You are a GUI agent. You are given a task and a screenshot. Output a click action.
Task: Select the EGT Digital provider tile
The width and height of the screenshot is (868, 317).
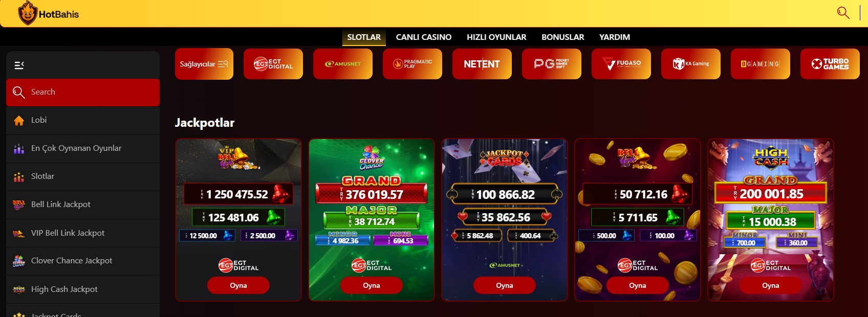(273, 64)
